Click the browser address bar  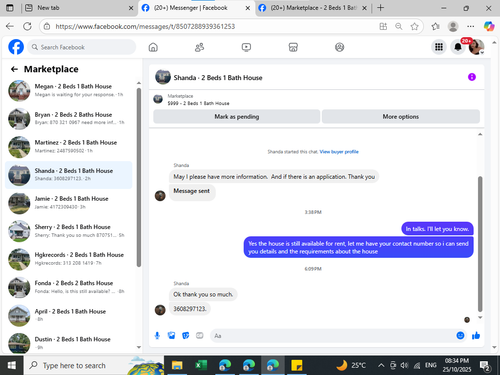pyautogui.click(x=213, y=26)
